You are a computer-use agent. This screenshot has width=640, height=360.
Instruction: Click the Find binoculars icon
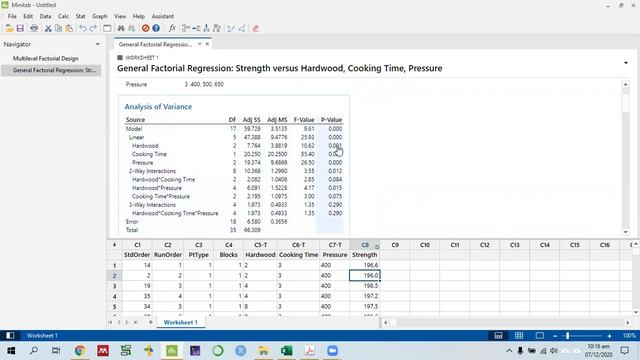[x=121, y=28]
